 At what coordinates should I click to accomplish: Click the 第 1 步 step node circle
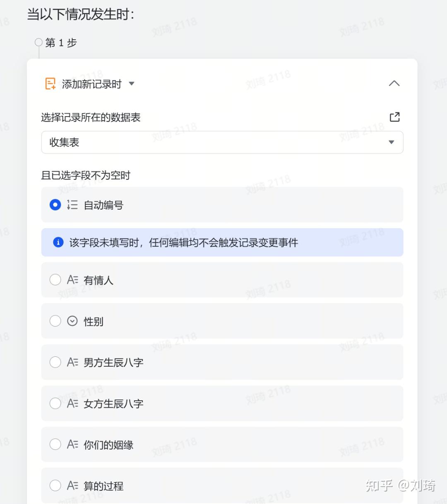pos(38,41)
